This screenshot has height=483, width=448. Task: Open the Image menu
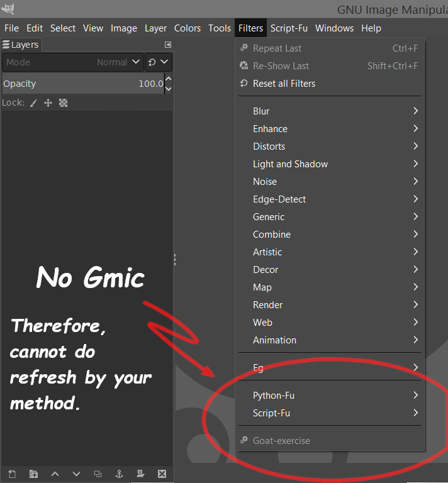[x=124, y=28]
